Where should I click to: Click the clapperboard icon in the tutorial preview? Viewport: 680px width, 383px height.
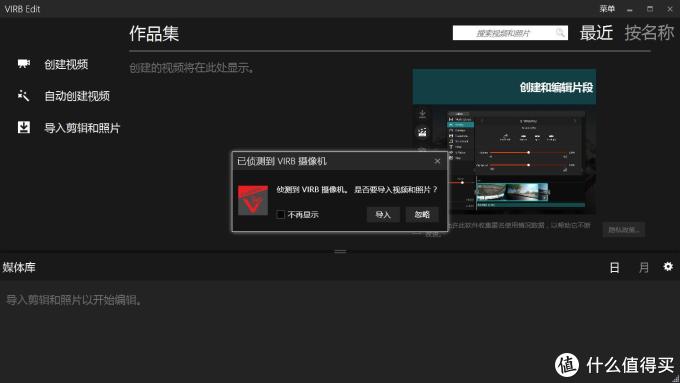[422, 132]
